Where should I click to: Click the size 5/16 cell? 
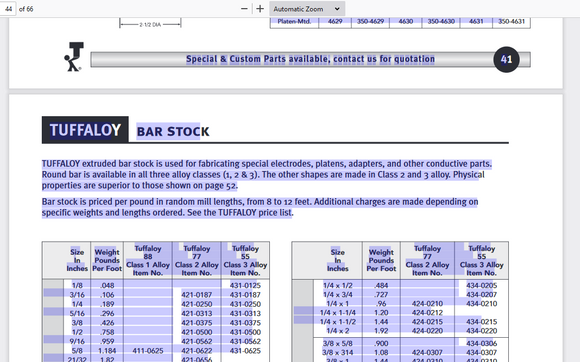click(77, 313)
